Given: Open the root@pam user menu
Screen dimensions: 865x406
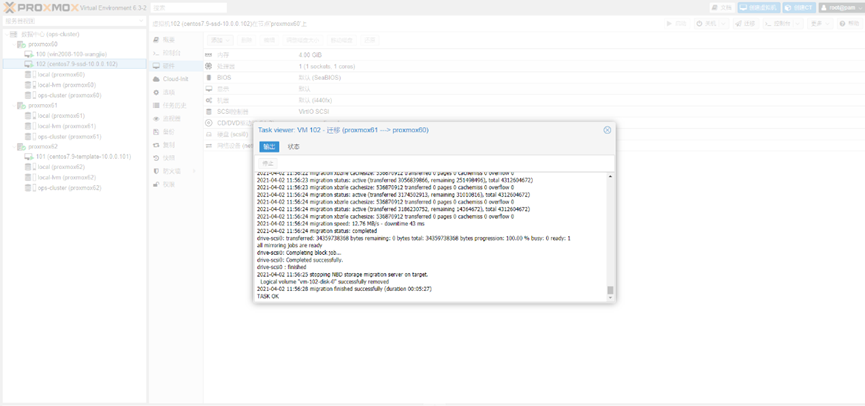Looking at the screenshot, I should 840,7.
